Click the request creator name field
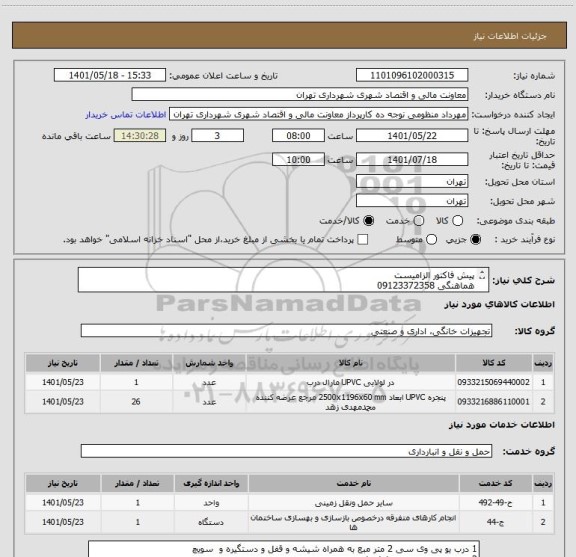This screenshot has width=576, height=557. pos(318,115)
